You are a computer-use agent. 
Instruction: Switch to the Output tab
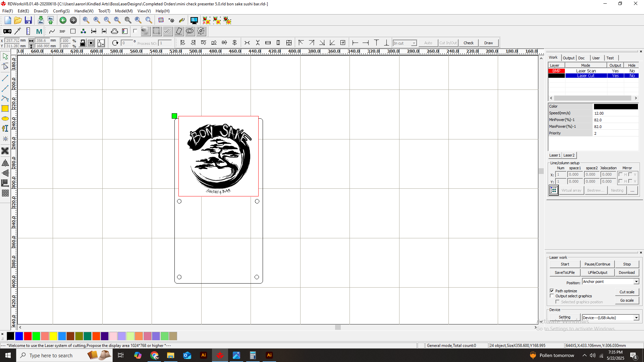(x=569, y=58)
